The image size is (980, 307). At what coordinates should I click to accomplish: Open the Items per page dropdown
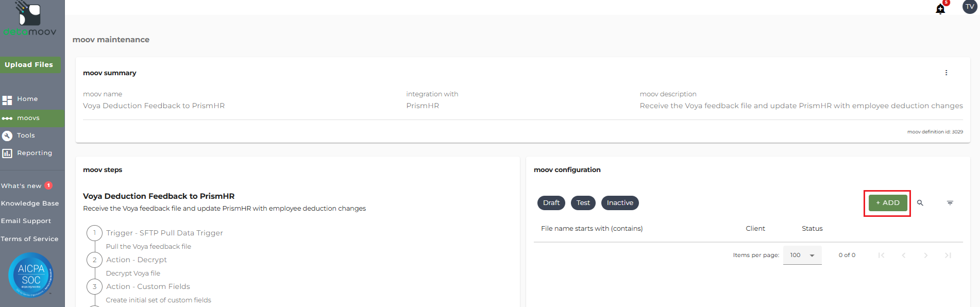[802, 255]
